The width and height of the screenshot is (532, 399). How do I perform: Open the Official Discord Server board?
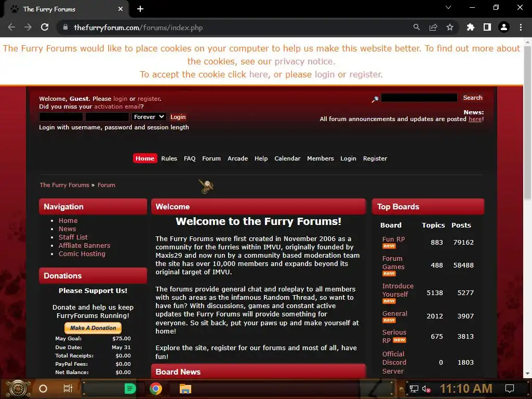coord(394,362)
